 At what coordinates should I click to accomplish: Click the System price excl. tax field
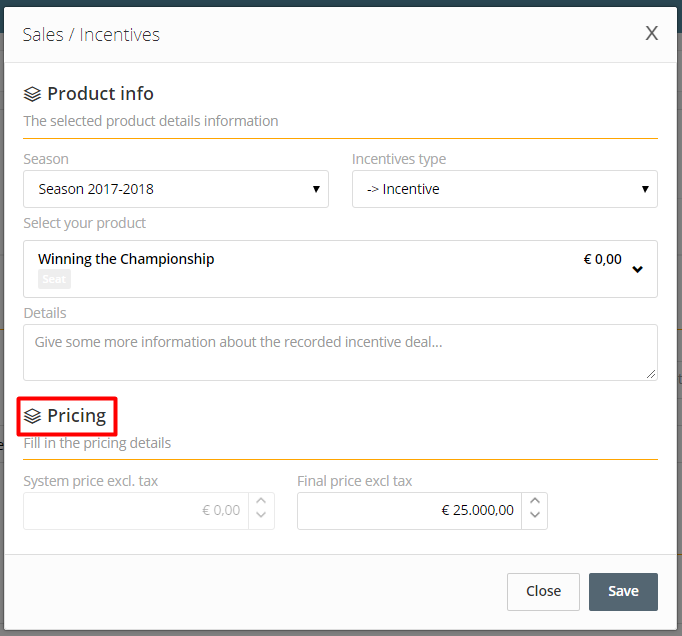[x=136, y=510]
